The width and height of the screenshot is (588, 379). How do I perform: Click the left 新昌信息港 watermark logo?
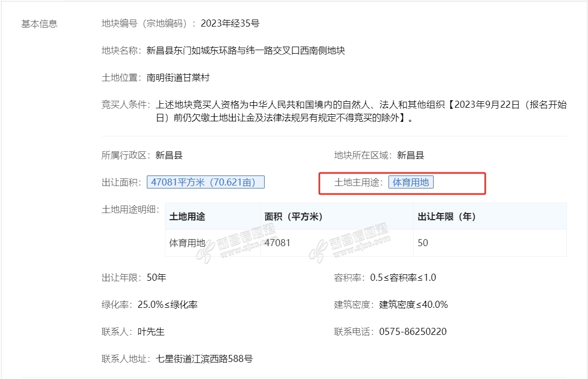point(237,243)
